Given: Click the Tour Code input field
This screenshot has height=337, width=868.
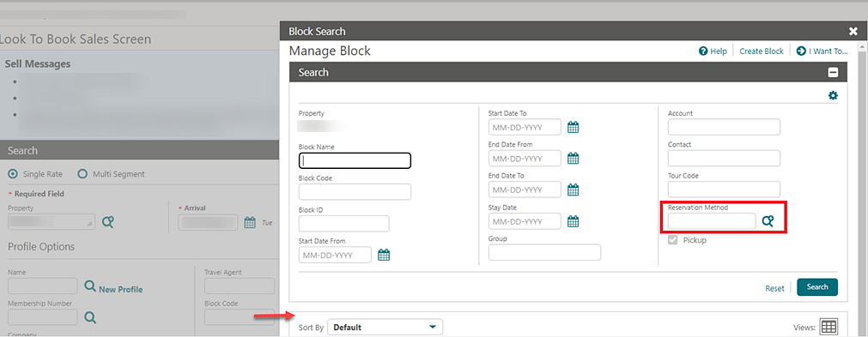Looking at the screenshot, I should pos(724,190).
